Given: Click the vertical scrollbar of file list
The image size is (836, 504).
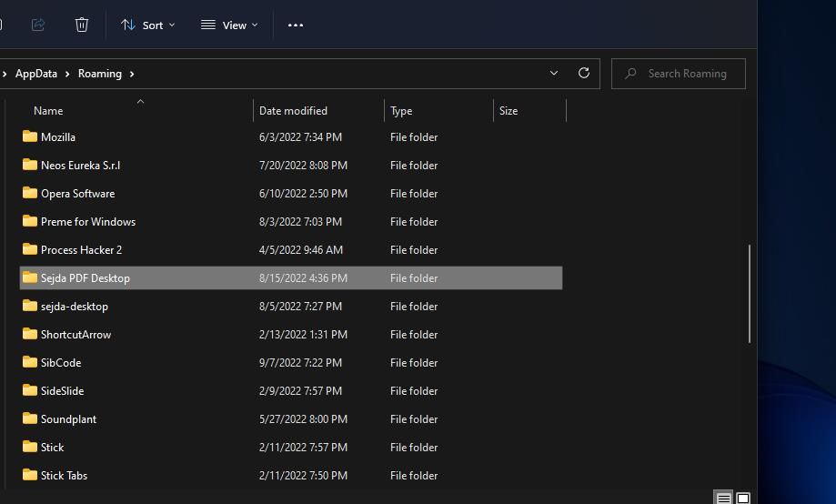Looking at the screenshot, I should tap(750, 293).
